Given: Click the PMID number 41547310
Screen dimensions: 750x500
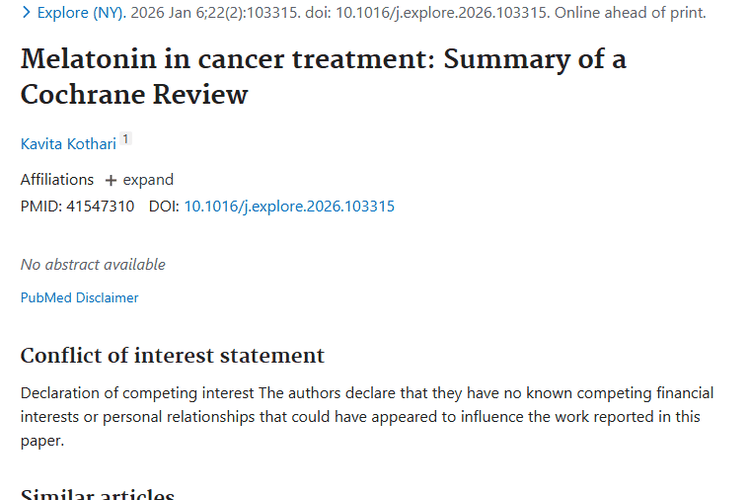Looking at the screenshot, I should coord(100,207).
